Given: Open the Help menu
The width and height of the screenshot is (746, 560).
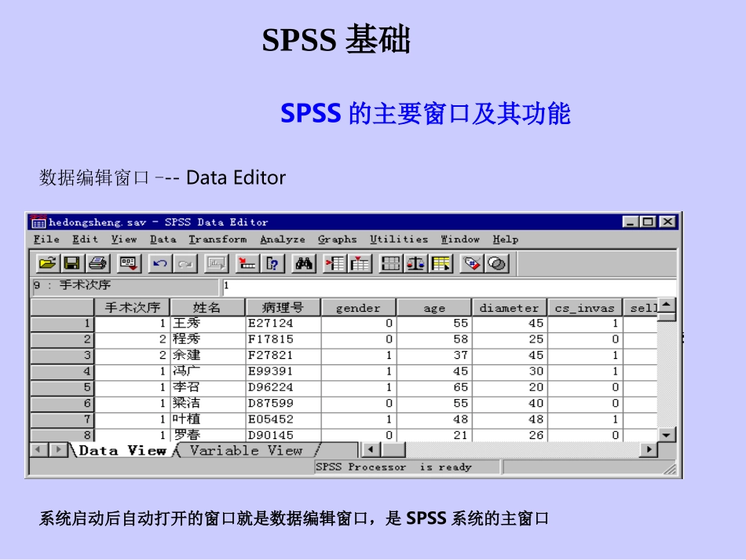Looking at the screenshot, I should [505, 240].
